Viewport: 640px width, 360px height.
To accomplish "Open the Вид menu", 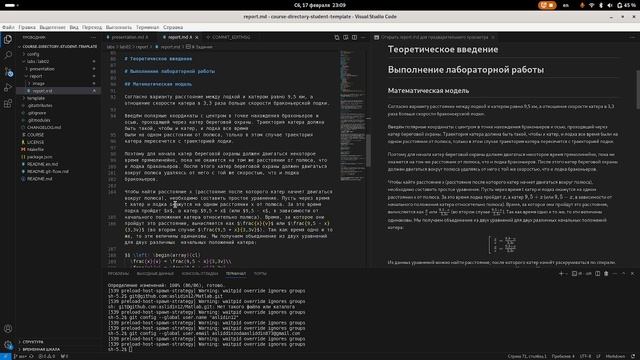I will [x=74, y=27].
